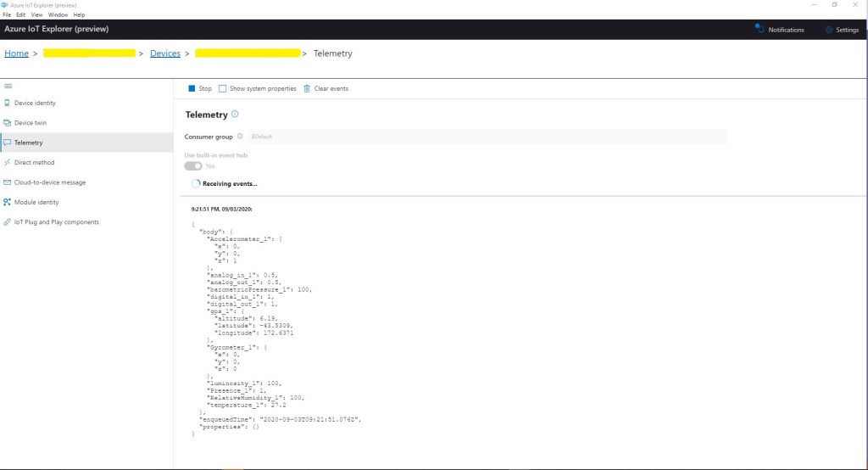The image size is (868, 470).
Task: Click the Telemetry info icon beside heading
Action: (x=235, y=115)
